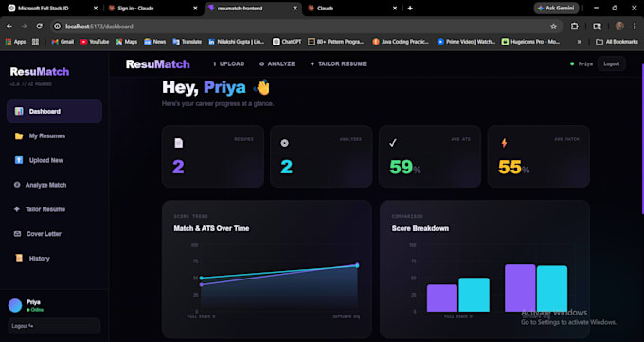The height and width of the screenshot is (342, 644).
Task: Open the News bookmark
Action: [154, 42]
